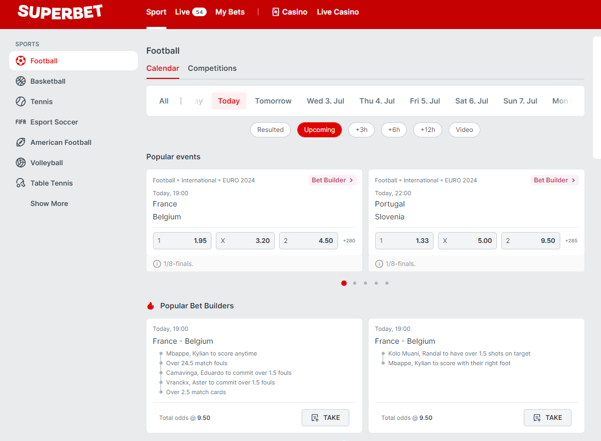Click the Casino card icon
This screenshot has height=441, width=601.
275,12
